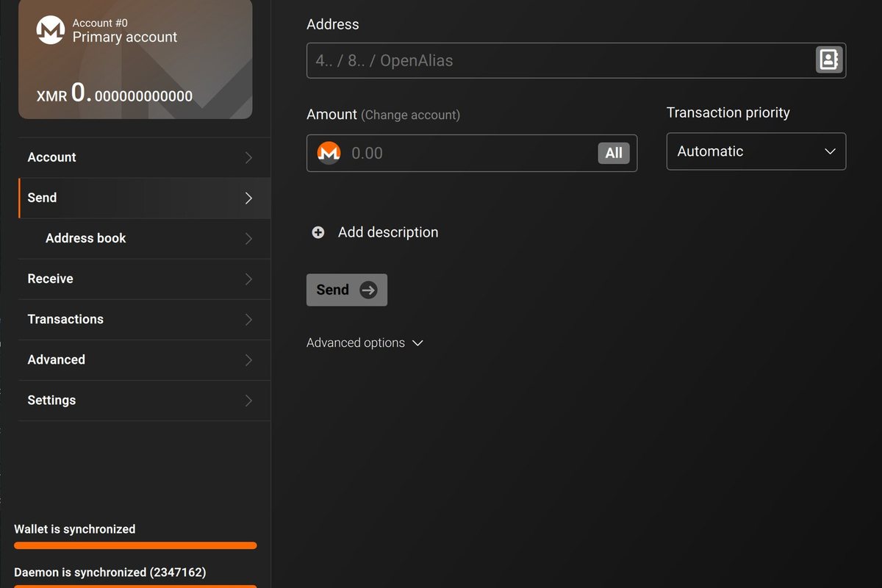Viewport: 882px width, 588px height.
Task: Click the Advanced options chevron arrow
Action: tap(417, 343)
